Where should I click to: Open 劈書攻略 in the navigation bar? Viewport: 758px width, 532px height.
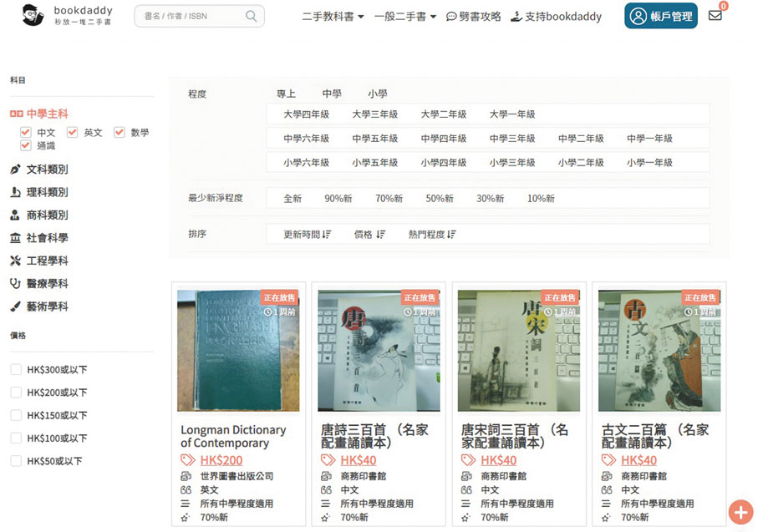(474, 17)
